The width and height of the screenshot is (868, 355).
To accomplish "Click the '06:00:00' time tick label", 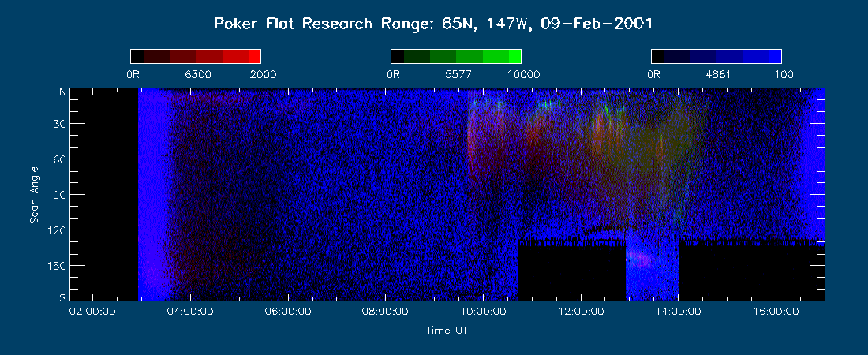I will [286, 312].
